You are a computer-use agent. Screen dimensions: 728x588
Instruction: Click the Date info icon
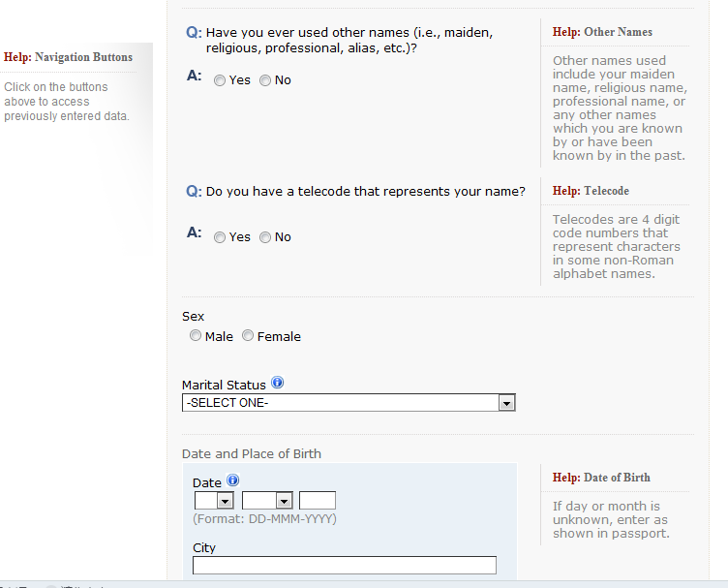coord(232,480)
